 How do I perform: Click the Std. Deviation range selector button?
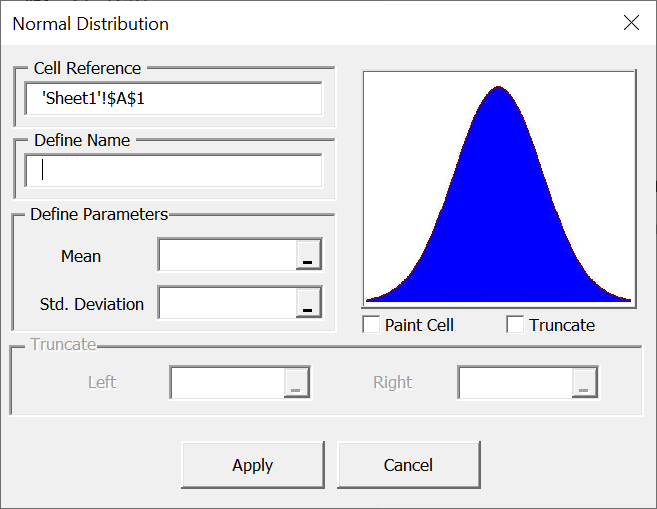(x=308, y=303)
